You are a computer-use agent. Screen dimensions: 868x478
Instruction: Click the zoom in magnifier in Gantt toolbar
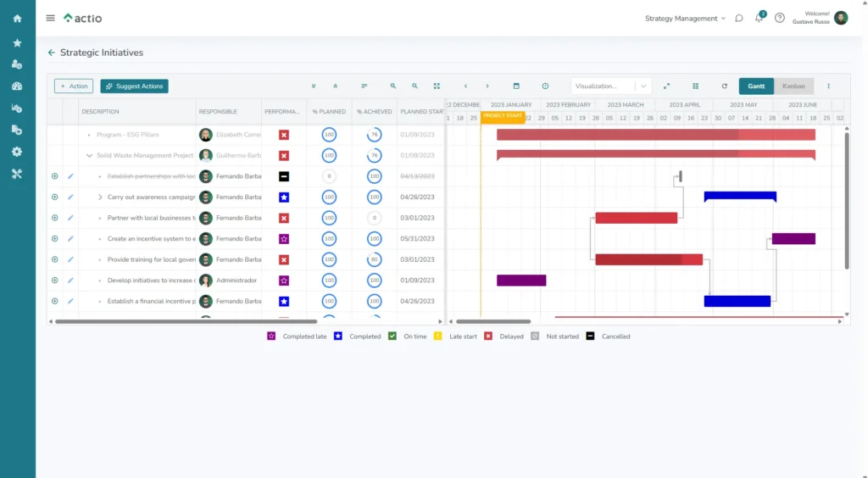pos(393,86)
